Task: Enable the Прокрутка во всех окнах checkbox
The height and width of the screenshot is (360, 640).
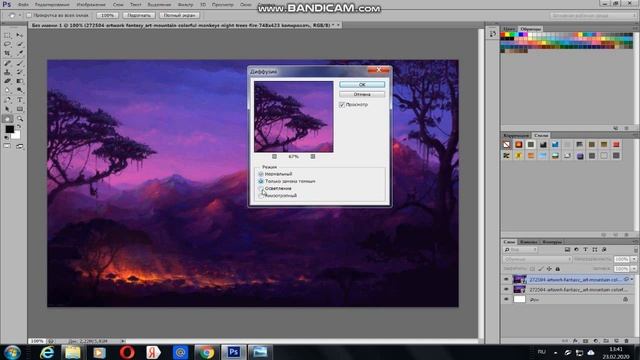Action: (x=29, y=16)
